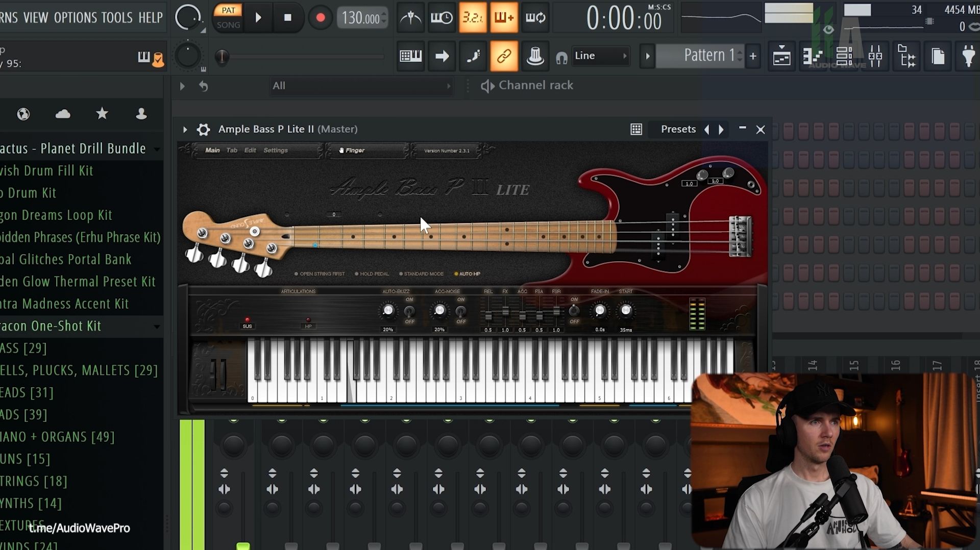Open the Piano roll view icon
The height and width of the screenshot is (550, 980).
813,56
